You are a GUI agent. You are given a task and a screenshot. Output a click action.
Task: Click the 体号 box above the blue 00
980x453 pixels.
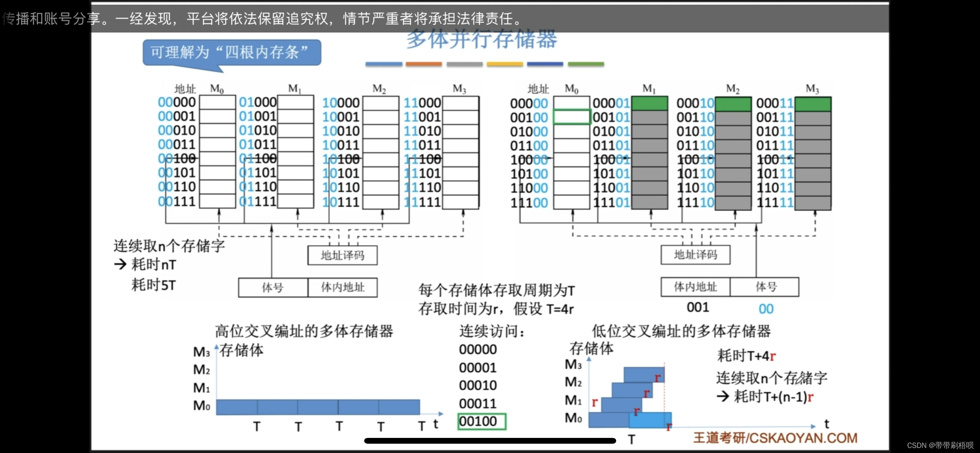[x=765, y=287]
